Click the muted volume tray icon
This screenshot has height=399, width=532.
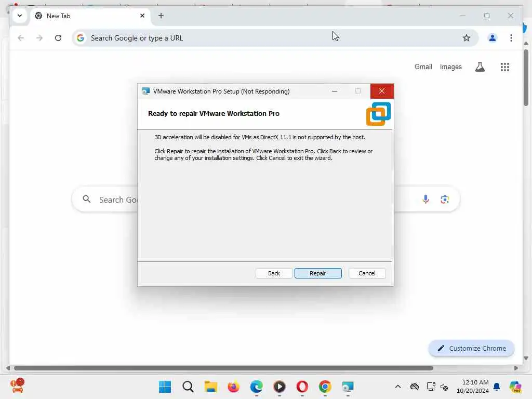(x=444, y=387)
